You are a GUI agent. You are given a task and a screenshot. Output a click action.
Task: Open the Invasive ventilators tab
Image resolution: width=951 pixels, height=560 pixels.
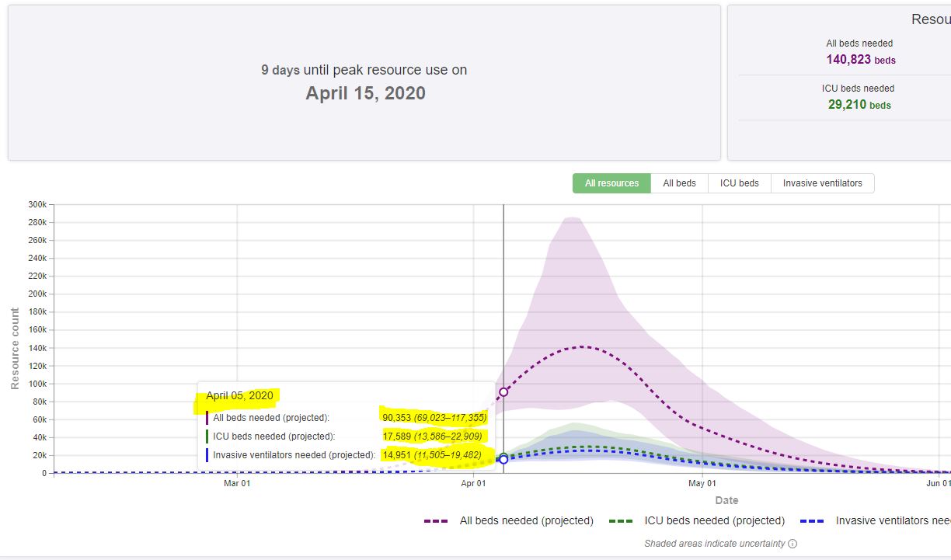[x=822, y=183]
